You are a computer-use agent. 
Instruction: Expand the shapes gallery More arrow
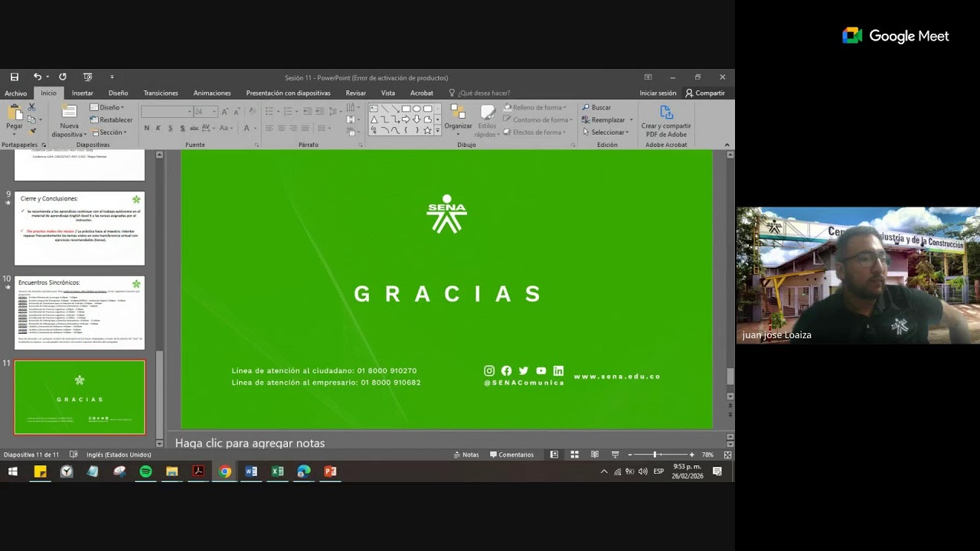point(438,131)
